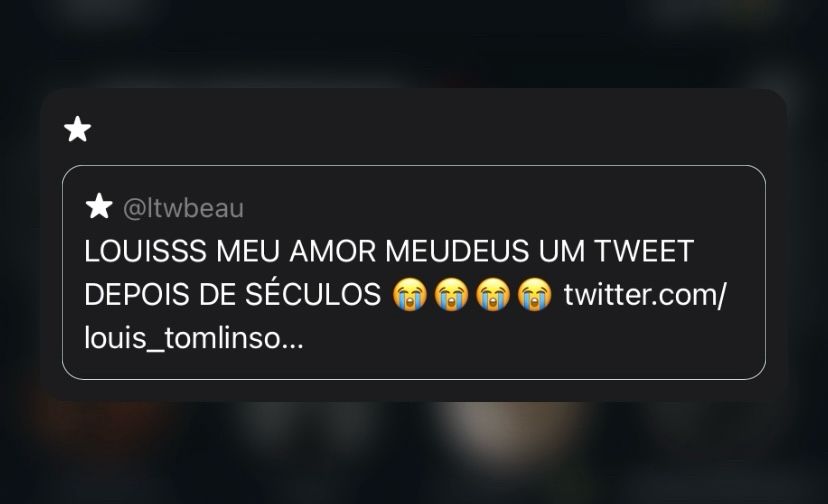The image size is (828, 504).
Task: Open the @ltwbeau profile handle
Action: [183, 208]
